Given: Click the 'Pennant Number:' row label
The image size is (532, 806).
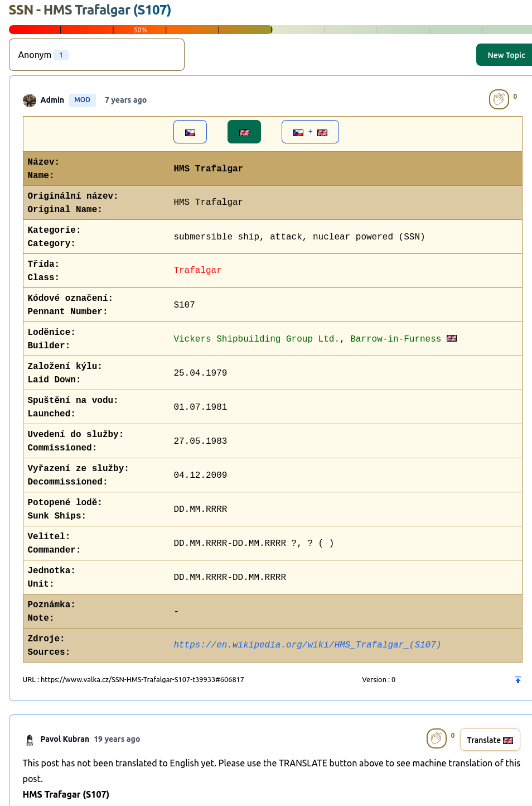Looking at the screenshot, I should click(x=67, y=311).
